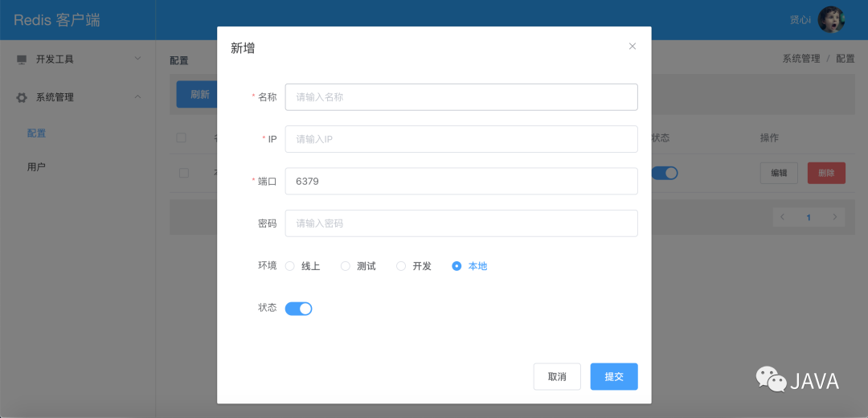Click the 编辑 button in table row
This screenshot has height=418, width=868.
coord(779,173)
